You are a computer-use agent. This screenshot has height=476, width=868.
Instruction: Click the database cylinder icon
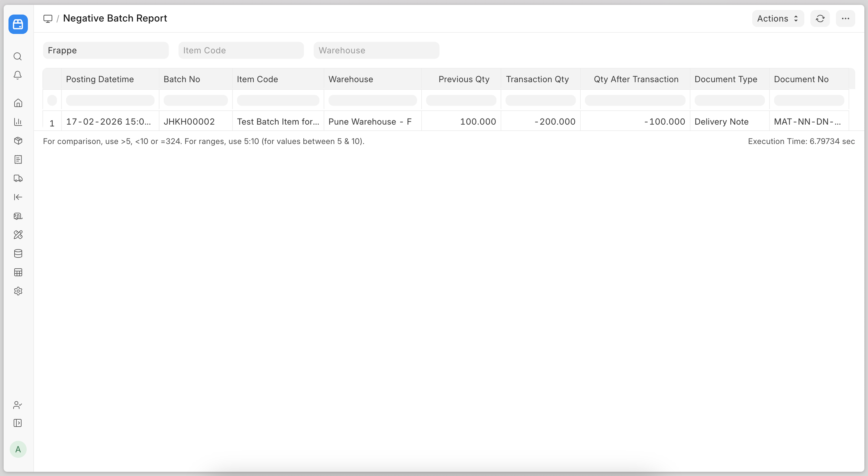pos(18,253)
